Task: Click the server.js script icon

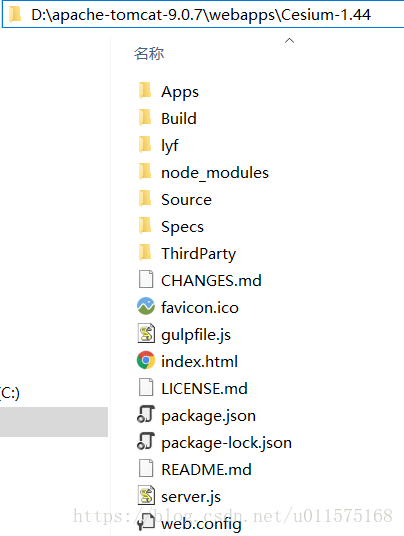Action: [146, 496]
